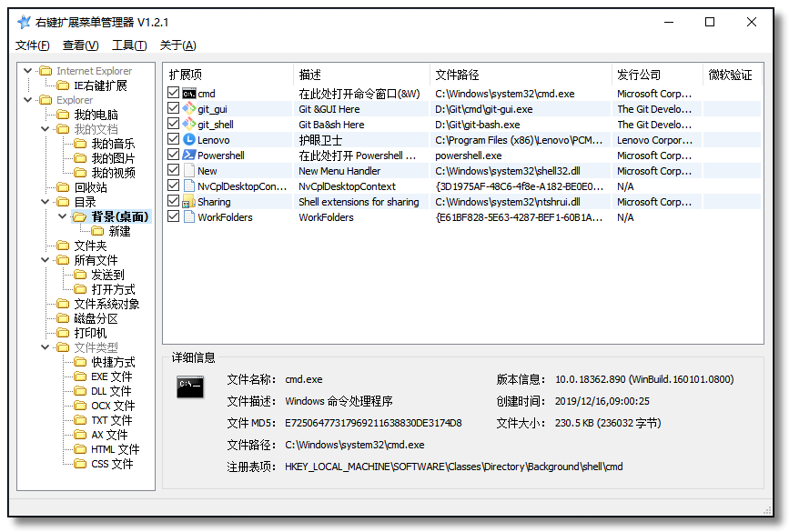This screenshot has width=789, height=532.
Task: Click the git_shell row icon
Action: [189, 125]
